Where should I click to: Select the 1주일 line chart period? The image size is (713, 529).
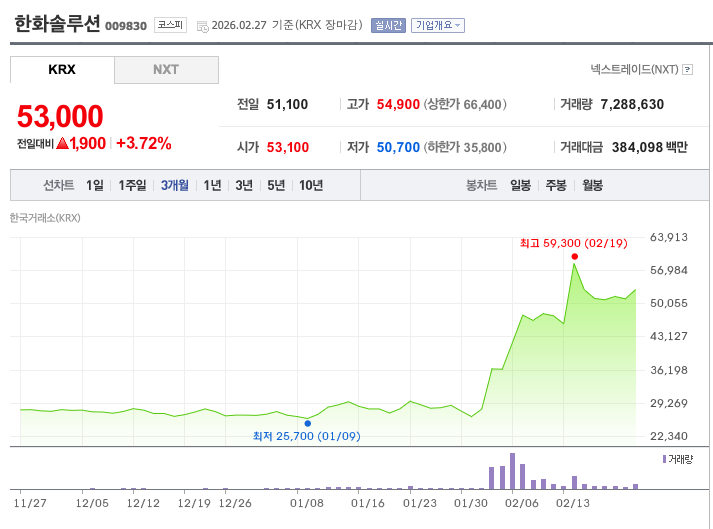tap(132, 185)
